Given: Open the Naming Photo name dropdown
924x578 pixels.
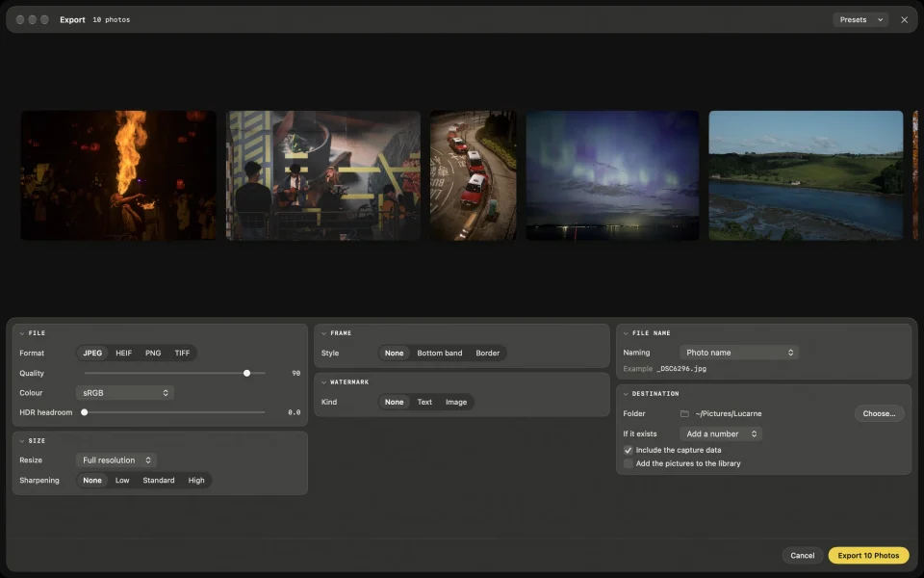Looking at the screenshot, I should point(739,353).
